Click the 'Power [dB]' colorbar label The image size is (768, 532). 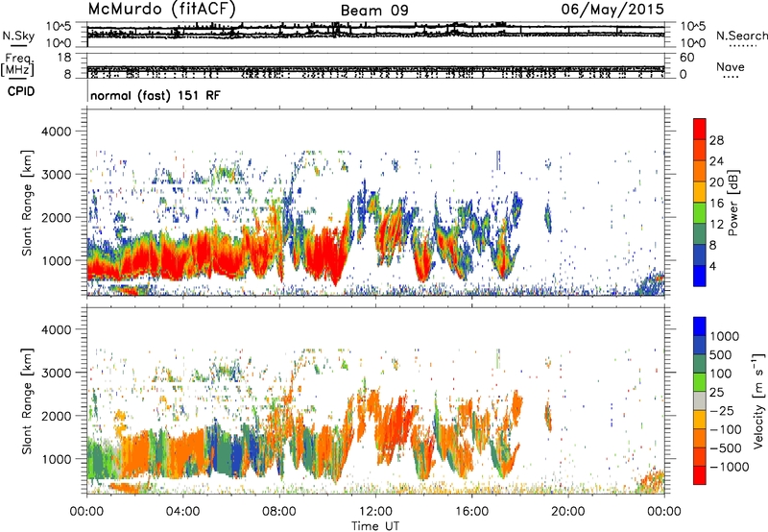732,203
